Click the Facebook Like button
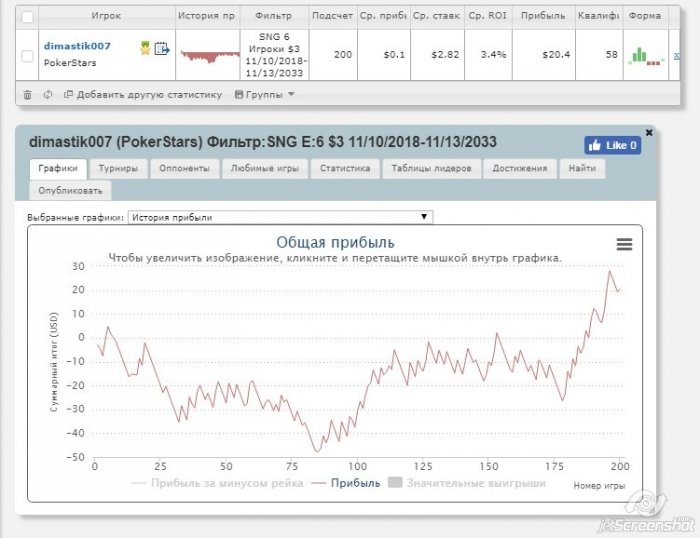The width and height of the screenshot is (700, 538). point(612,146)
